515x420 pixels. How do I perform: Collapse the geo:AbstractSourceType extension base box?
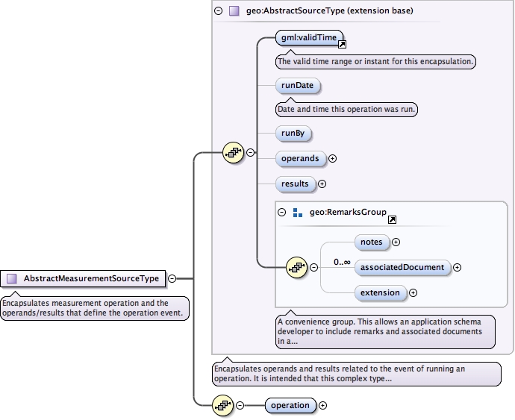point(218,11)
